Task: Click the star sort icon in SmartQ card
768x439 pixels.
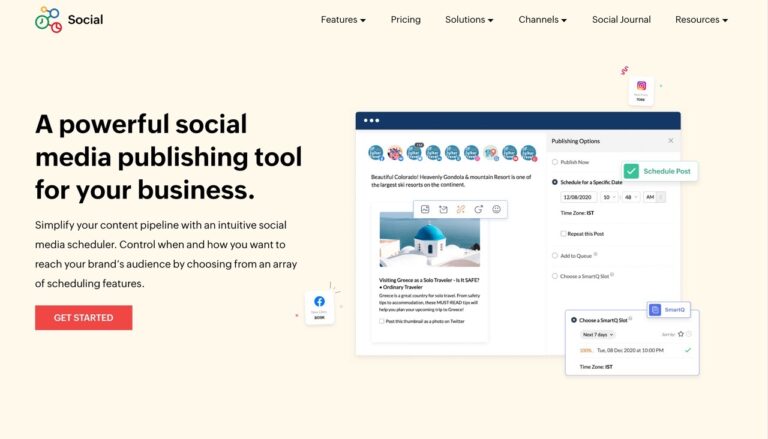Action: point(680,334)
